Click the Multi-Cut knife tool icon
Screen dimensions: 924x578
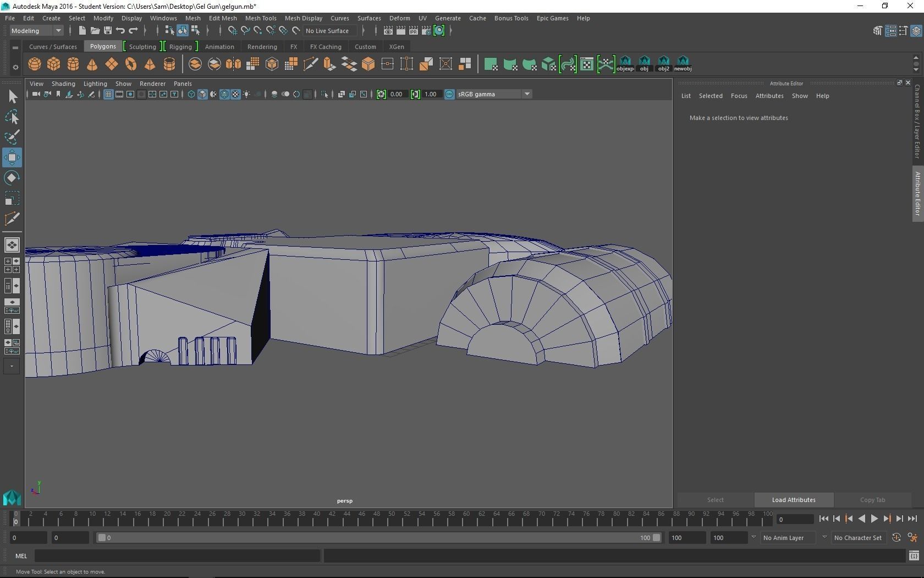[310, 64]
